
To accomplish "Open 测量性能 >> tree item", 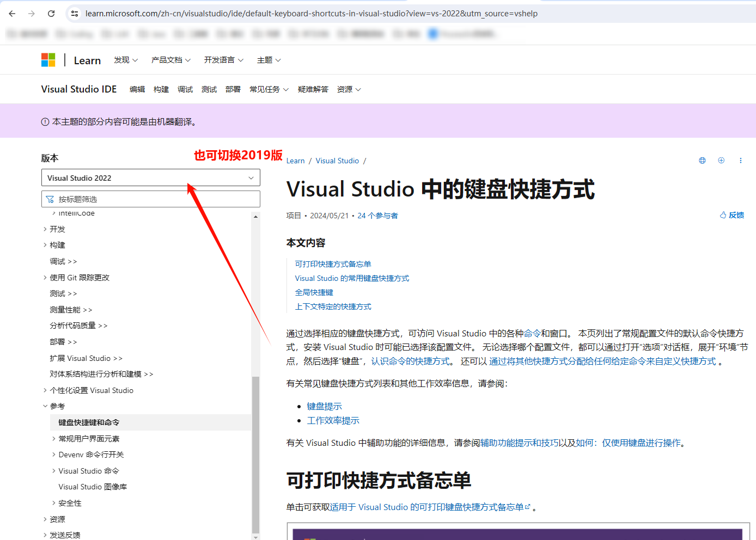I will pyautogui.click(x=71, y=310).
